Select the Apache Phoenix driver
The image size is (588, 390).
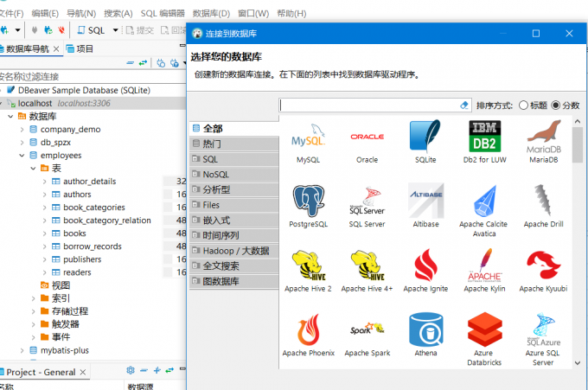pos(308,336)
